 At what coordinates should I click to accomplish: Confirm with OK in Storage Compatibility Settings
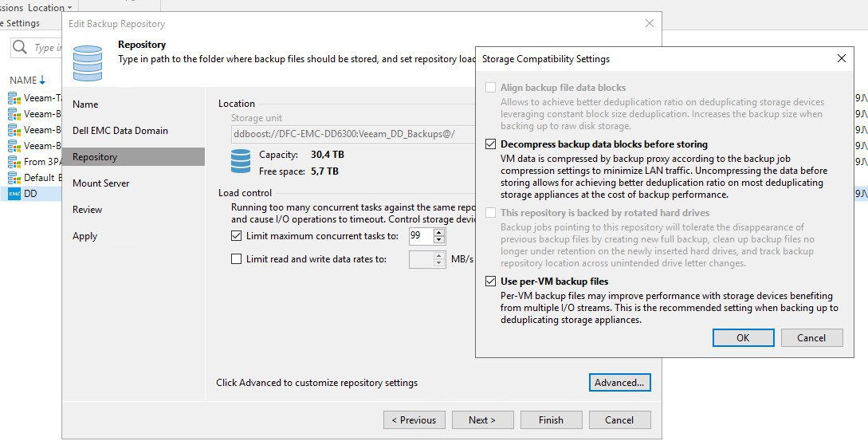pos(743,338)
